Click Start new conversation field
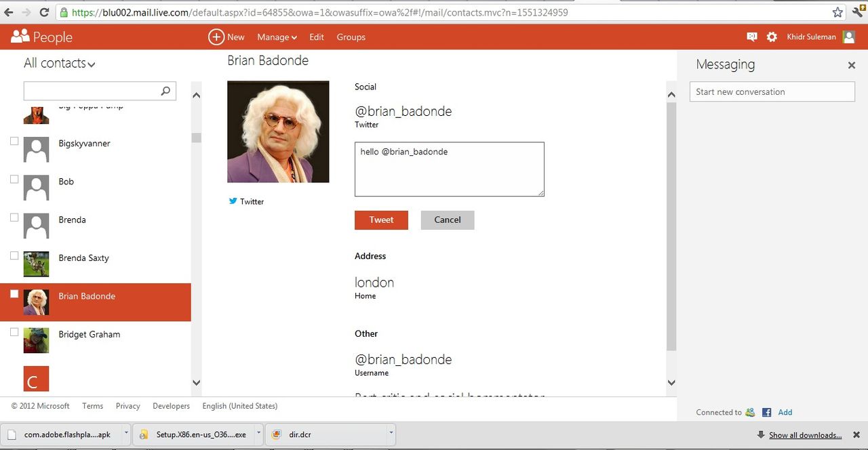This screenshot has height=450, width=868. 772,91
